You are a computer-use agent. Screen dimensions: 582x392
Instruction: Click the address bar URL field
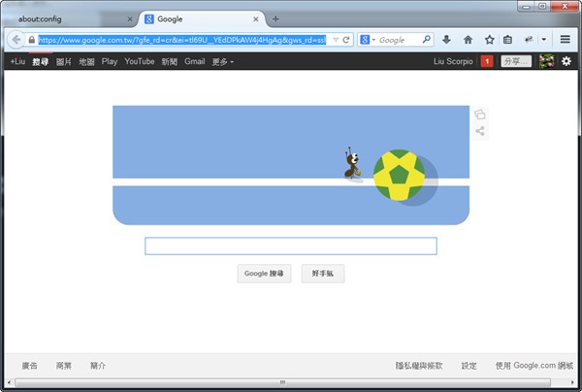tap(182, 40)
